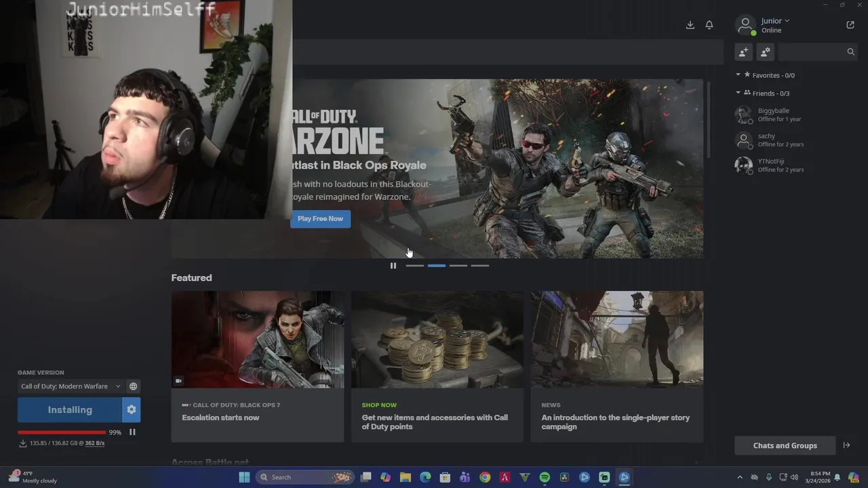Open Spotify from the taskbar
Viewport: 868px width, 488px height.
coord(545,477)
